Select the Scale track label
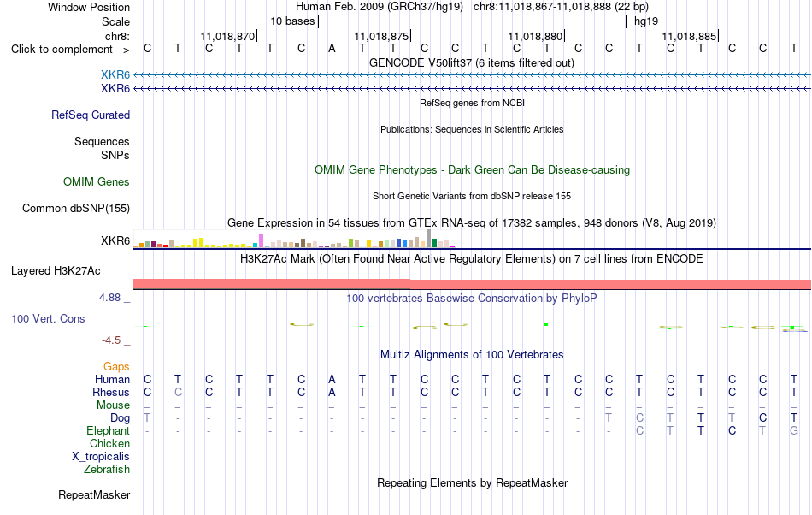Image resolution: width=812 pixels, height=515 pixels. pos(115,21)
